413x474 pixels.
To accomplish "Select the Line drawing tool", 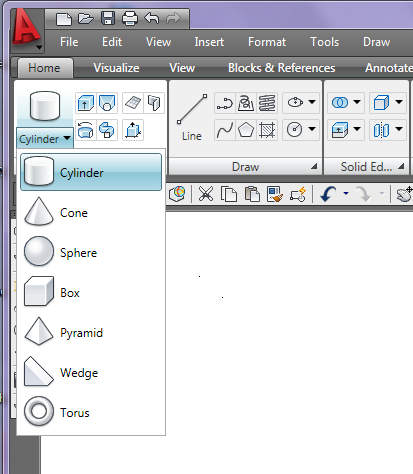I will tap(192, 118).
